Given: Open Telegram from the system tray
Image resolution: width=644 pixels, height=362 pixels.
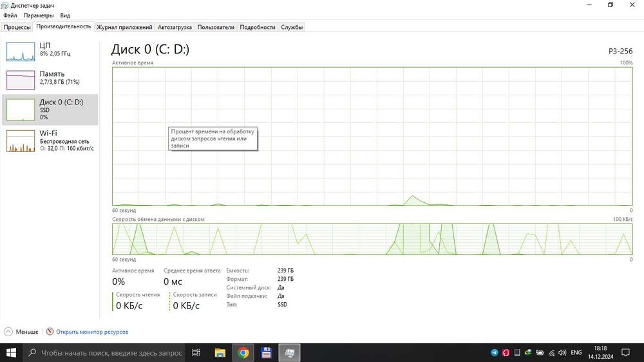Looking at the screenshot, I should [495, 352].
